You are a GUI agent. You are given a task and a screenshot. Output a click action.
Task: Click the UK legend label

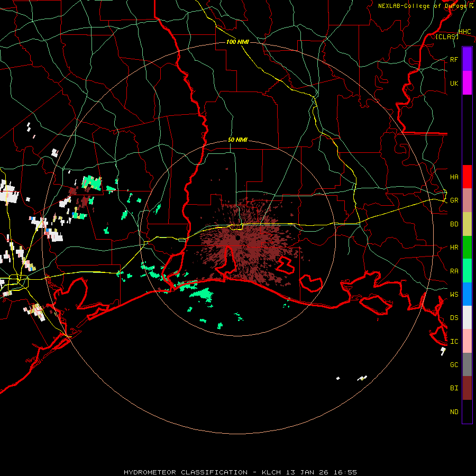tap(454, 83)
